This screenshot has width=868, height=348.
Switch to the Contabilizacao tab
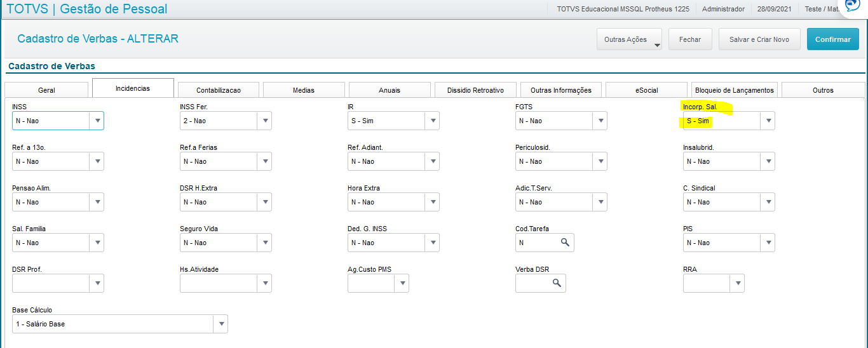219,90
